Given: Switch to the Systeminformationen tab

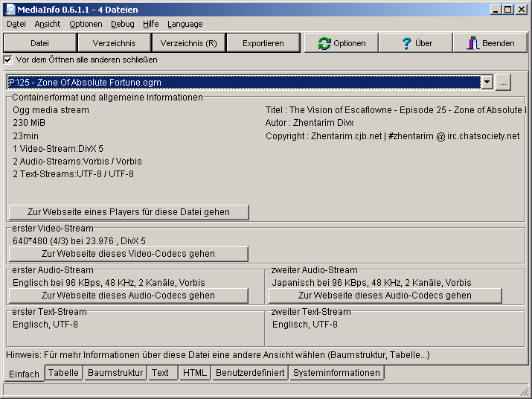Looking at the screenshot, I should [336, 372].
